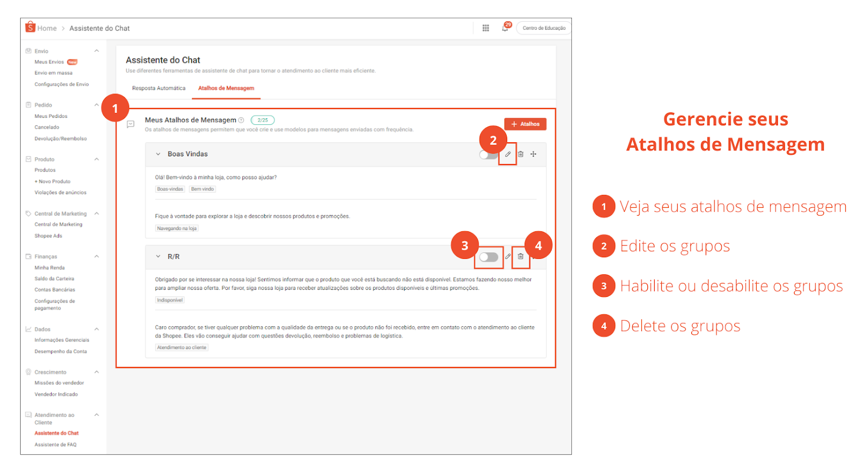Click the message icon left of Meus Atalhos
This screenshot has height=475, width=868.
(x=130, y=124)
